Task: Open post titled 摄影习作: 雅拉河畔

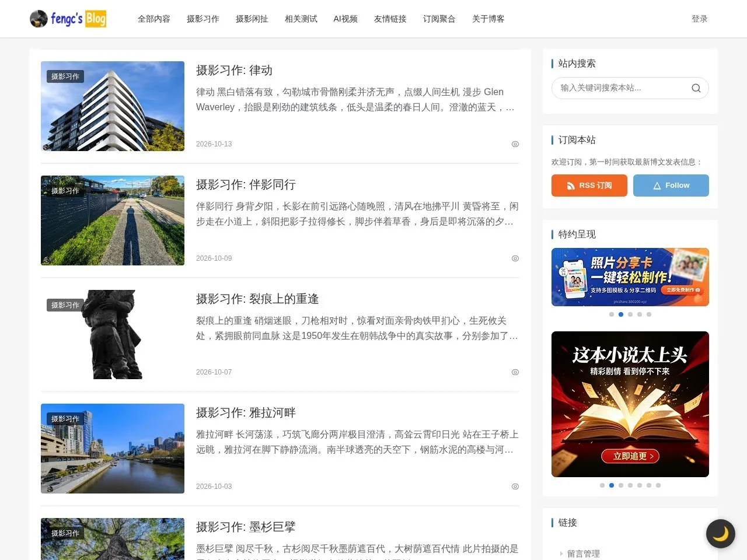Action: (x=246, y=413)
